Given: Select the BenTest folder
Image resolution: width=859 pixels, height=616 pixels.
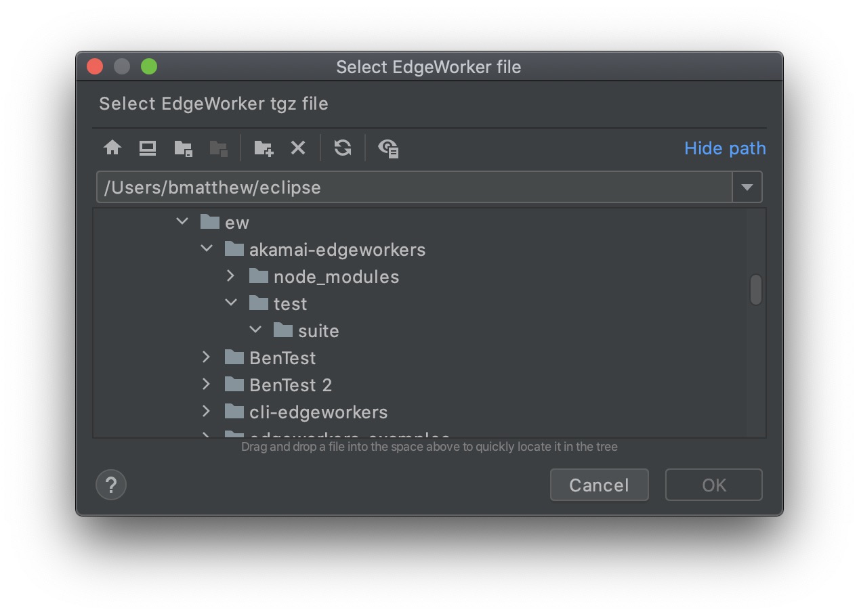Looking at the screenshot, I should [x=270, y=357].
